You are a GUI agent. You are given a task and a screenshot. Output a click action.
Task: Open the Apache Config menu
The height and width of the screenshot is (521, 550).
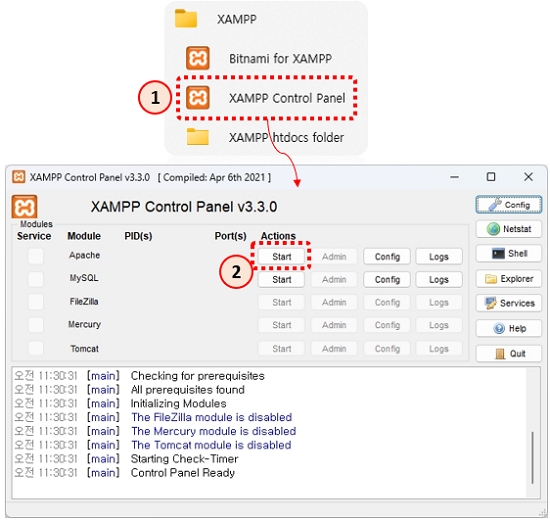387,256
